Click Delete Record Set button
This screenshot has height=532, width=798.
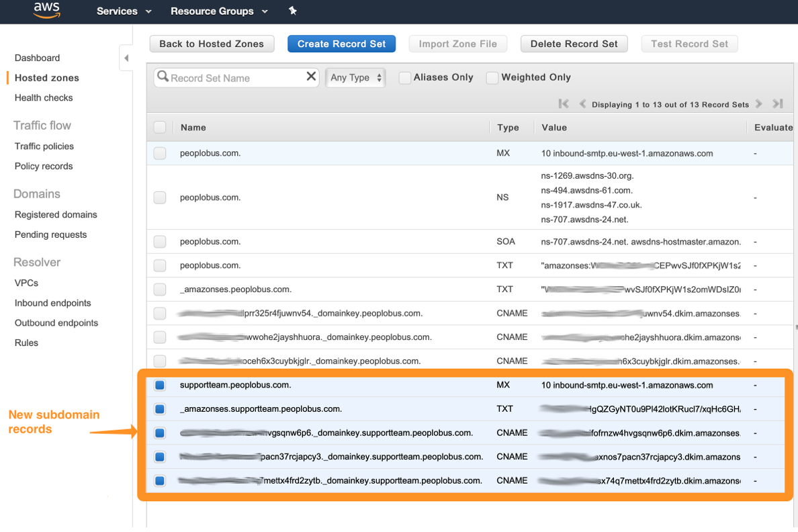[574, 44]
